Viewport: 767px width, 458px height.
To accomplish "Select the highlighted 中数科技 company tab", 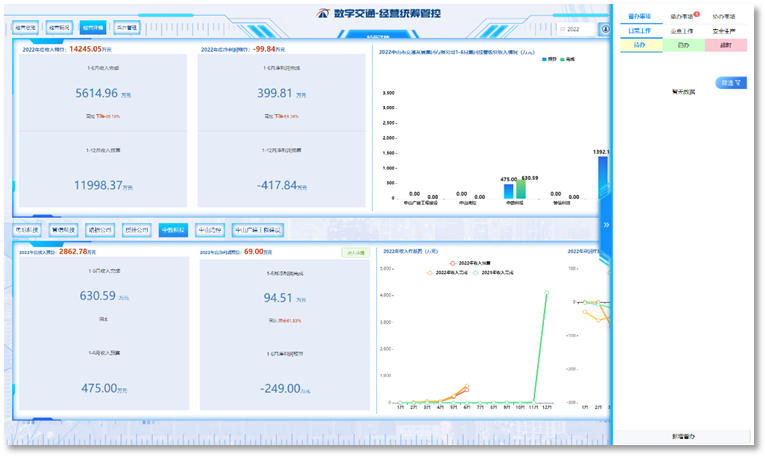I will point(173,230).
